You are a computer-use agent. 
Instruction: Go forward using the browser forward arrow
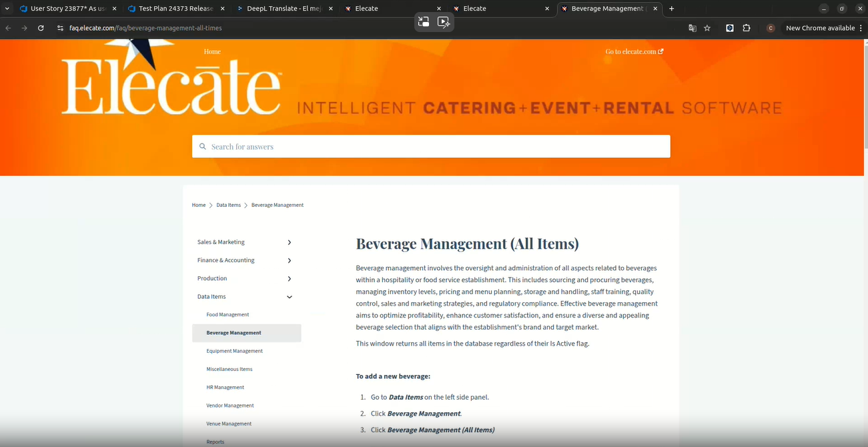click(24, 28)
